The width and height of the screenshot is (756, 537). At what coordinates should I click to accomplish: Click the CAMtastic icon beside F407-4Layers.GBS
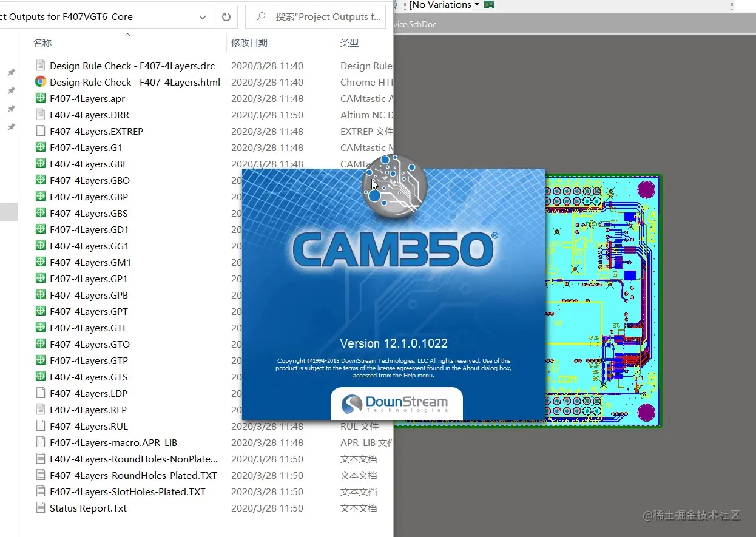click(41, 213)
